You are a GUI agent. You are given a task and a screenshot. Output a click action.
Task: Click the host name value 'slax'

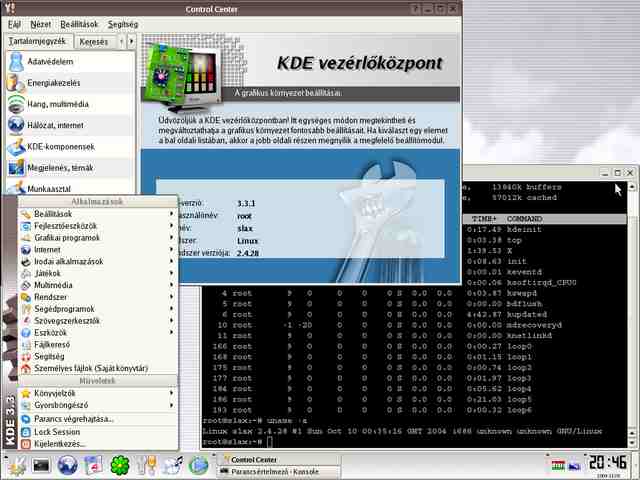click(245, 229)
